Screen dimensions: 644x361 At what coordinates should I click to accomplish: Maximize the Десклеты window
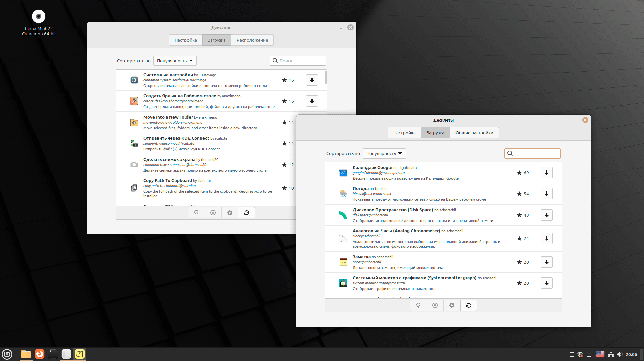coord(576,120)
